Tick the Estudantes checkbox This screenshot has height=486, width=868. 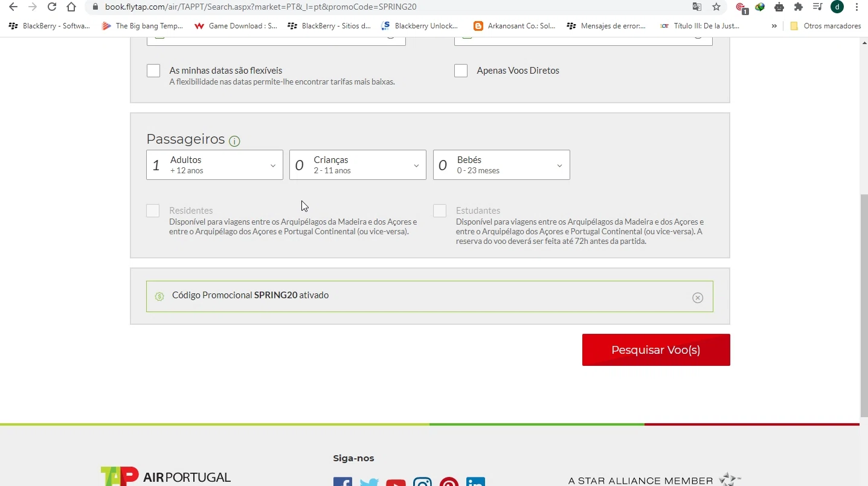pyautogui.click(x=440, y=211)
